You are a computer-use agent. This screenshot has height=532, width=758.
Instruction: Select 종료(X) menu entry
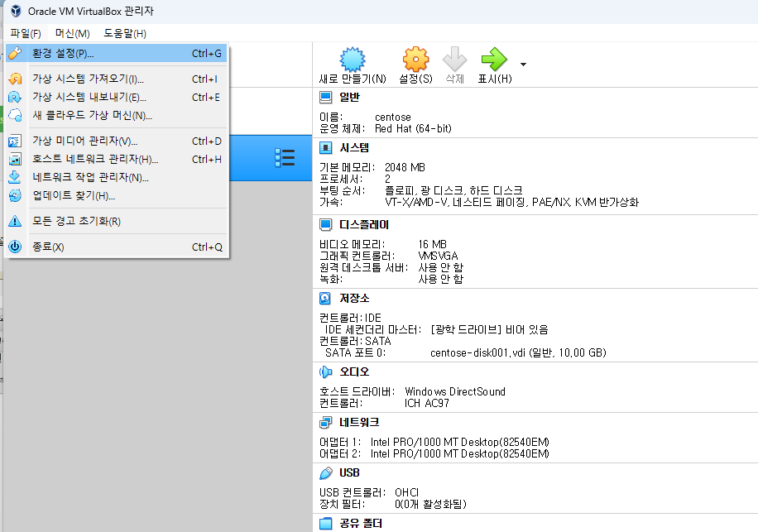117,247
